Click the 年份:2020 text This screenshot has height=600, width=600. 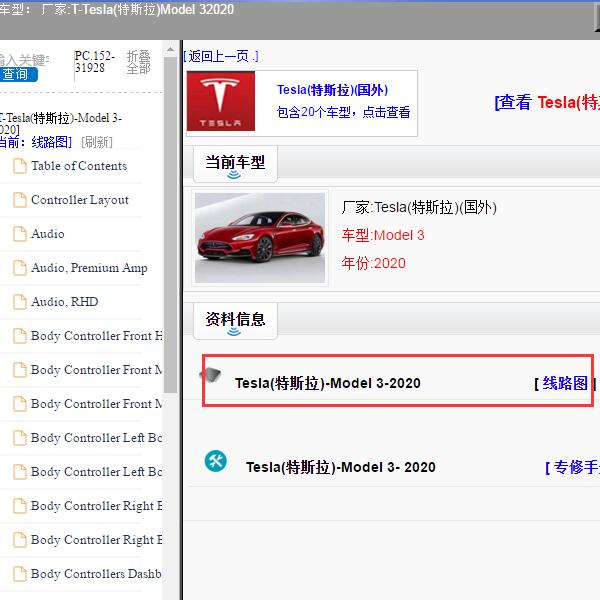[373, 263]
